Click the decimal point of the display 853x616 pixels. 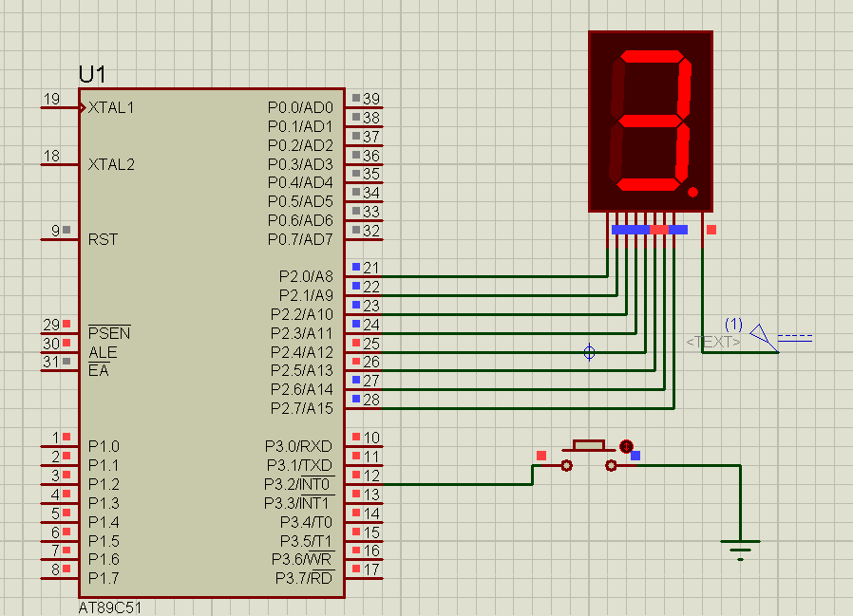point(692,192)
